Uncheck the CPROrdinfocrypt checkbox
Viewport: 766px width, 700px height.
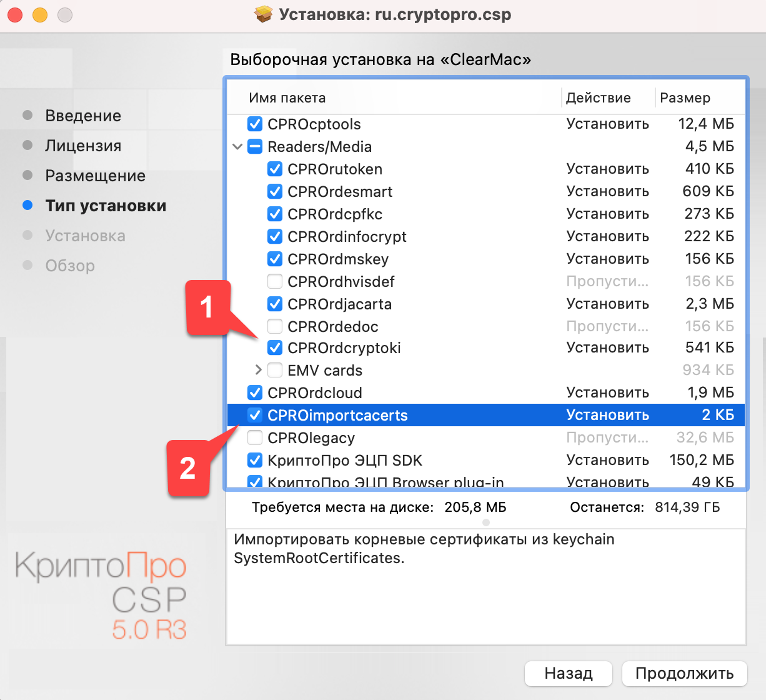click(x=275, y=236)
